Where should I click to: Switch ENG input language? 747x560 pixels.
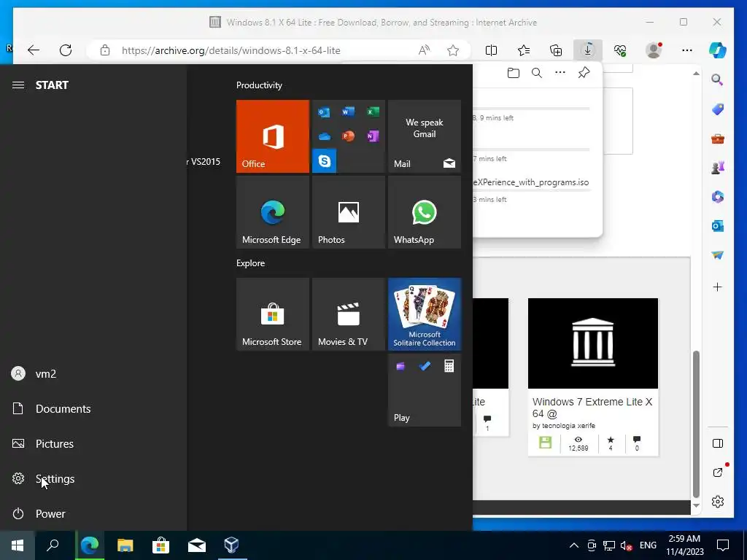click(x=648, y=545)
